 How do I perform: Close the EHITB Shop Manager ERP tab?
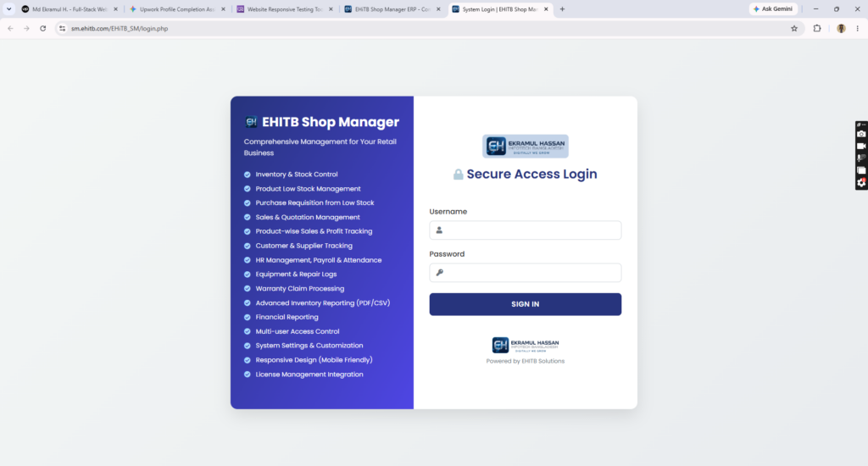[438, 9]
